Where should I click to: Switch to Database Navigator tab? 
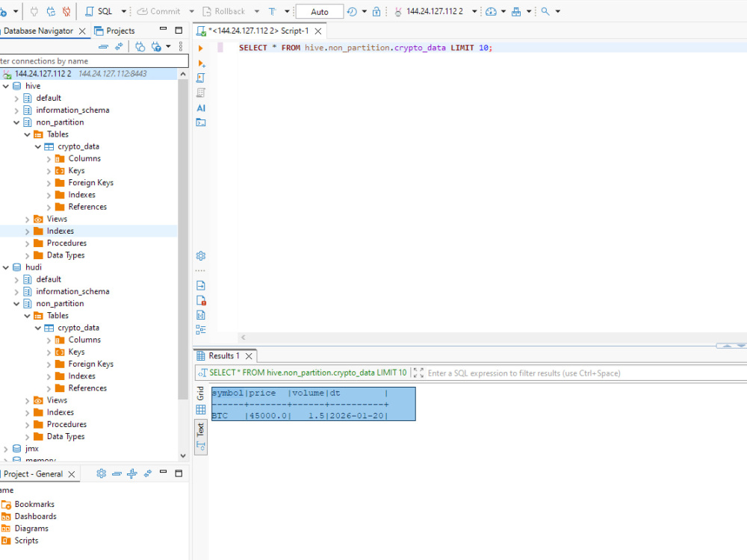click(x=38, y=31)
